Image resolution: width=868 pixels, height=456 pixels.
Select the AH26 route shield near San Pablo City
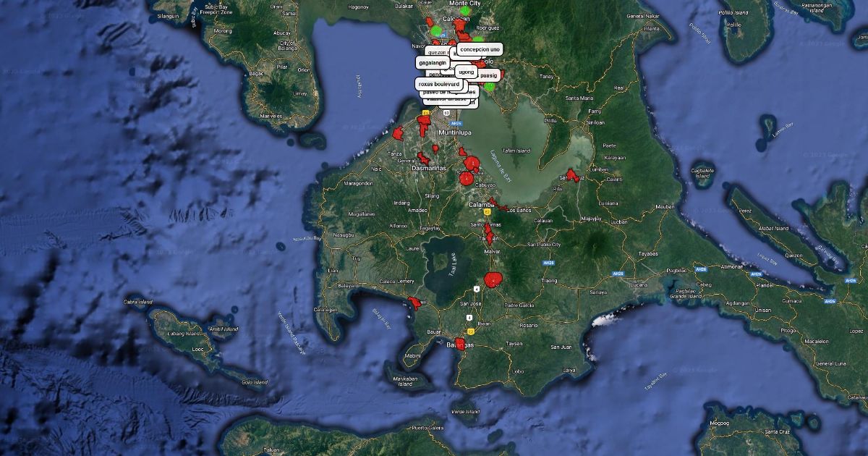[x=549, y=262]
